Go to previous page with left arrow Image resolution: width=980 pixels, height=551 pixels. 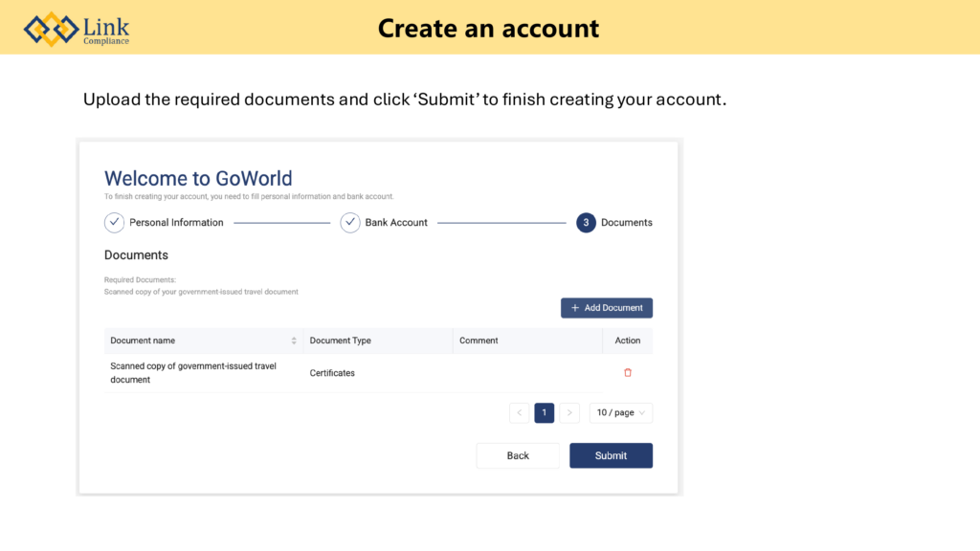520,413
